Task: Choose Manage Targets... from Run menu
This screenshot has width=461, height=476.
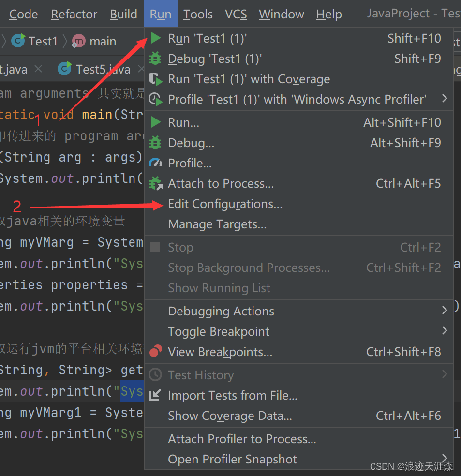Action: coord(217,224)
